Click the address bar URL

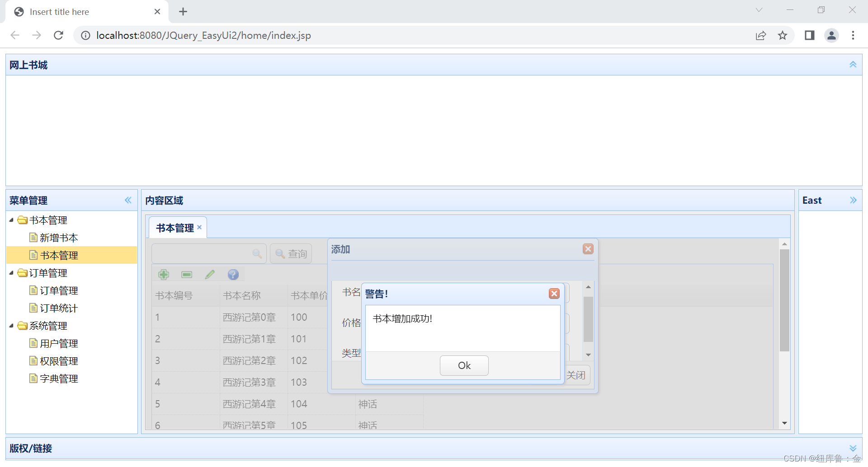pyautogui.click(x=203, y=35)
